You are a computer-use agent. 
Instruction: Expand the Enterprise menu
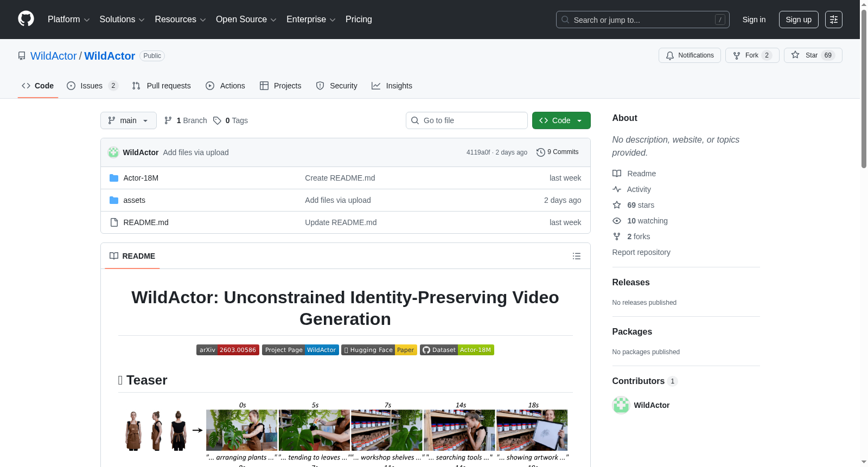coord(311,20)
